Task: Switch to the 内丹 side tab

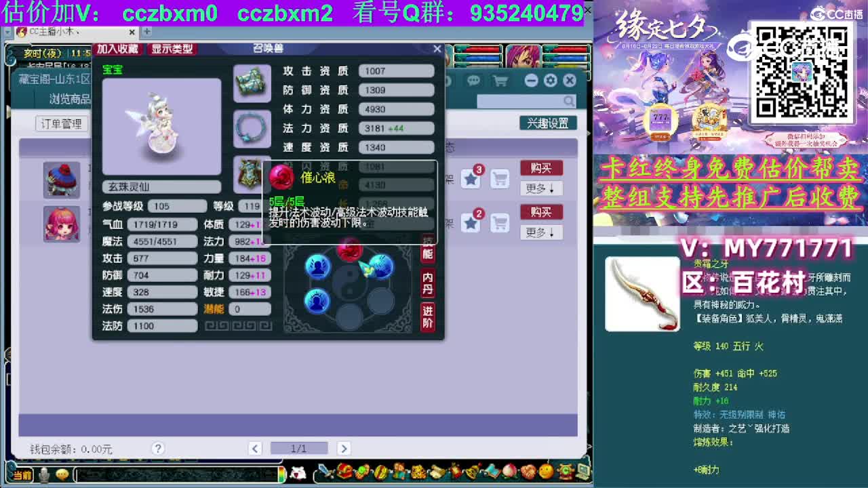Action: [428, 283]
